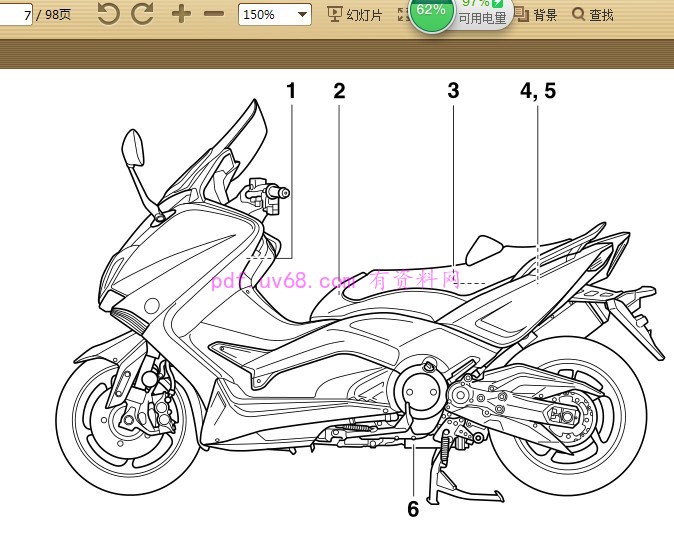Click the total page count 98页
Viewport: 674px width, 556px height.
[58, 15]
